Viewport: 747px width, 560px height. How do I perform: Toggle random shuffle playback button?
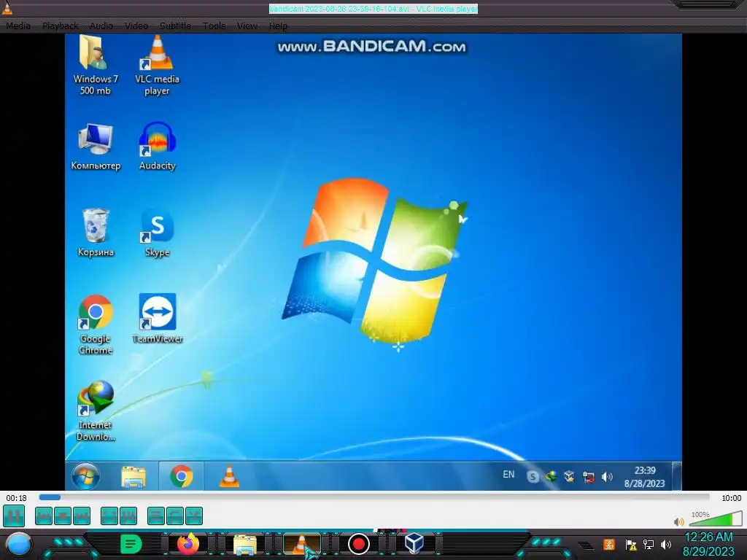point(194,516)
